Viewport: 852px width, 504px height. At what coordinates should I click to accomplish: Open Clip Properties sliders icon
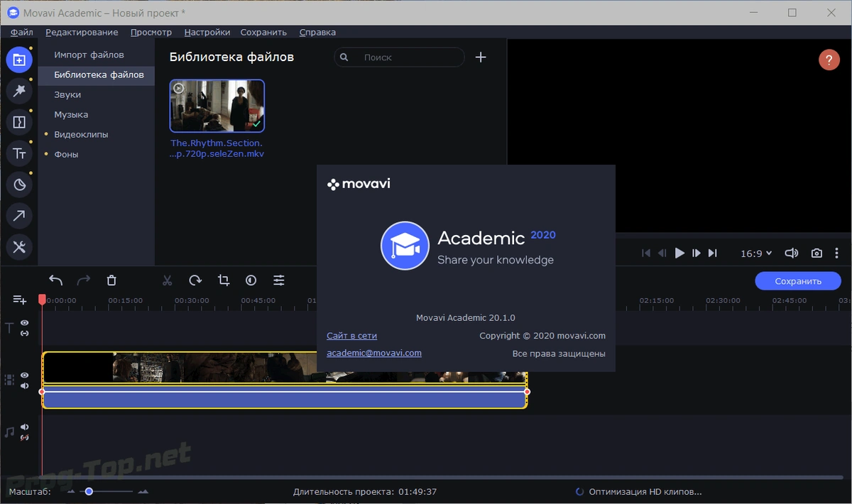click(x=279, y=280)
